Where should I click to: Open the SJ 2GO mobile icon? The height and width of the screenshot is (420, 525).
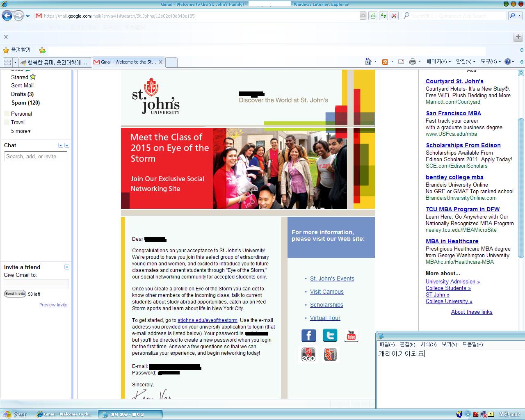coord(308,354)
